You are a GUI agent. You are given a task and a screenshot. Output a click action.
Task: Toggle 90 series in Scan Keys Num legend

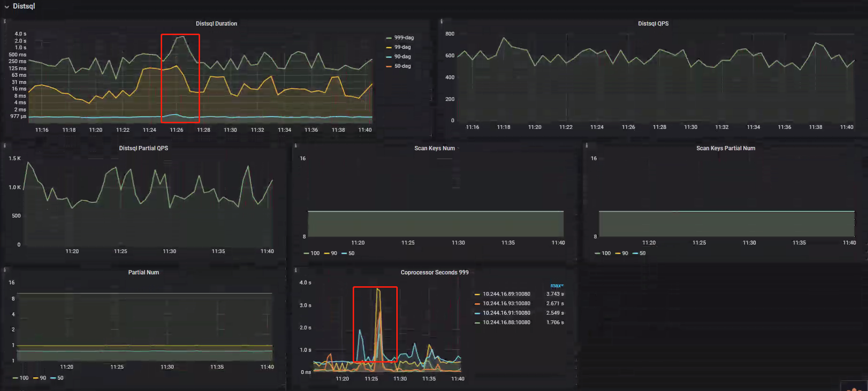334,253
